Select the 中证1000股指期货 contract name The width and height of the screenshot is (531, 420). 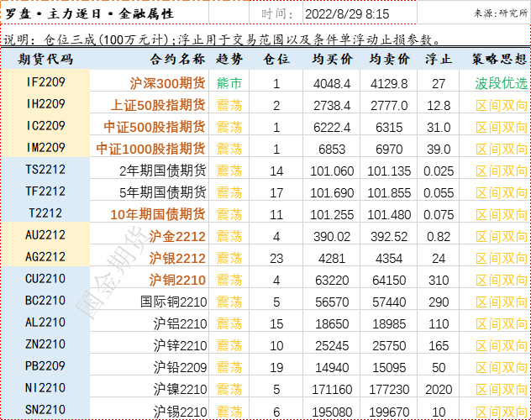tap(151, 149)
